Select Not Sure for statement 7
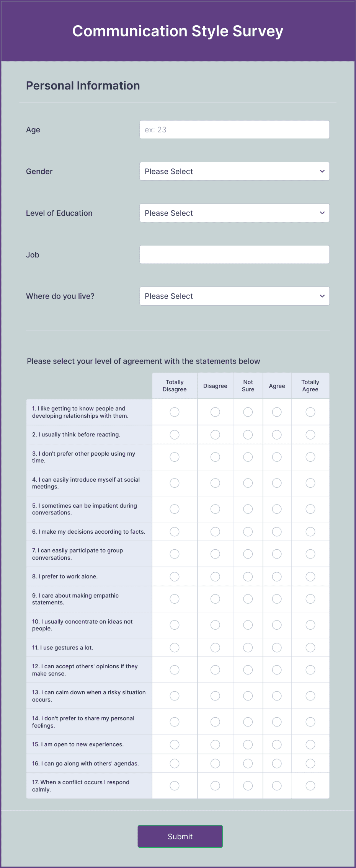This screenshot has height=868, width=356. [248, 554]
